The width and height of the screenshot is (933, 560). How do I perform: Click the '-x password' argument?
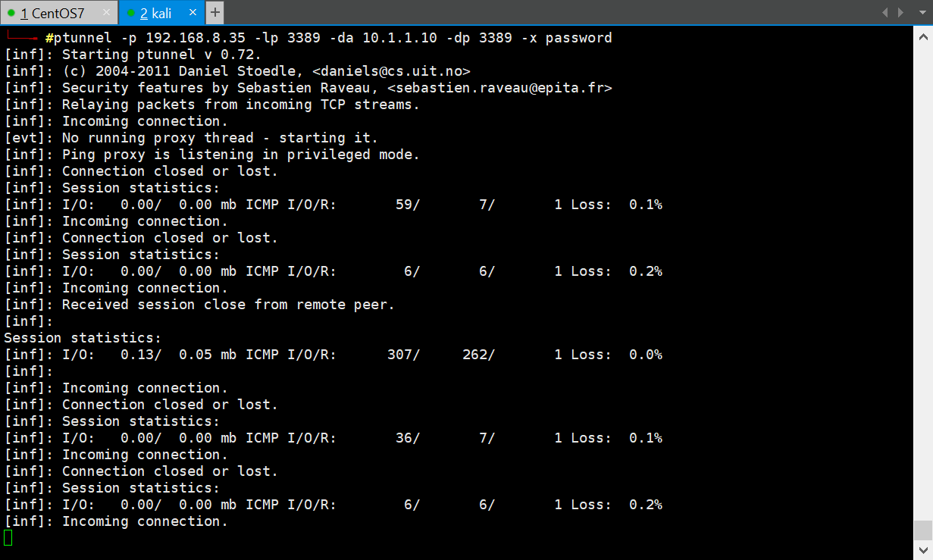[x=566, y=38]
